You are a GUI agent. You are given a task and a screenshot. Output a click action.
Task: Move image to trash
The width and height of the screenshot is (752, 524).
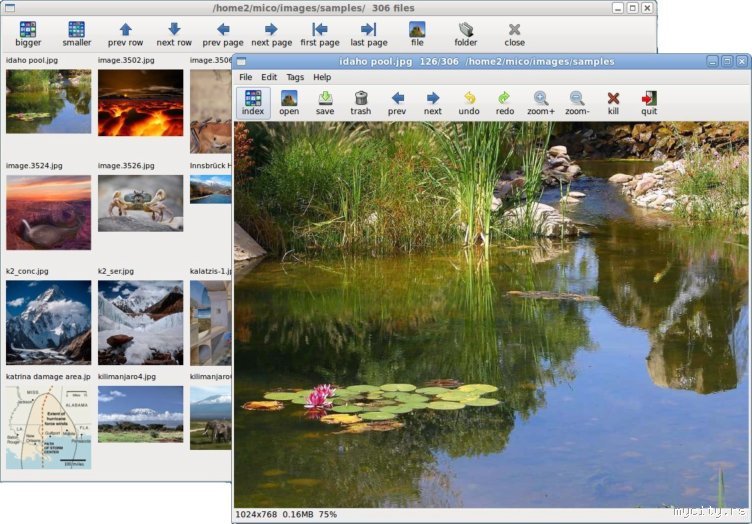point(361,102)
